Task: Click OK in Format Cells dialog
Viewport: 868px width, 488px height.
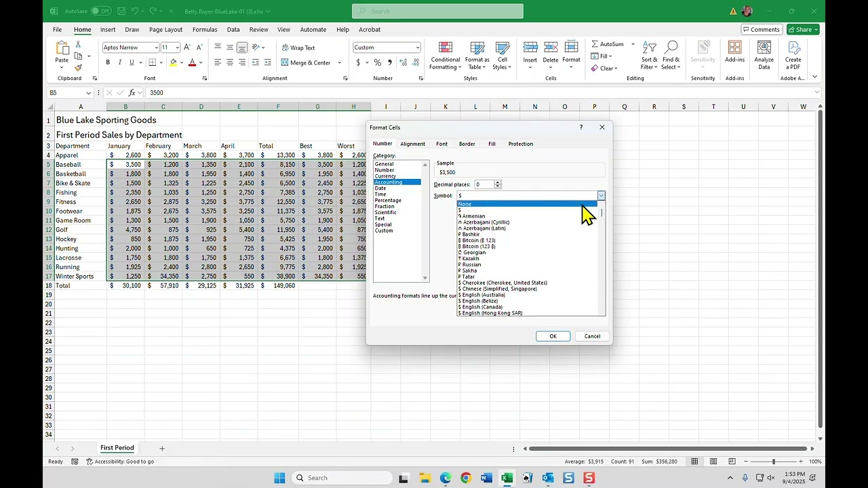Action: point(553,336)
